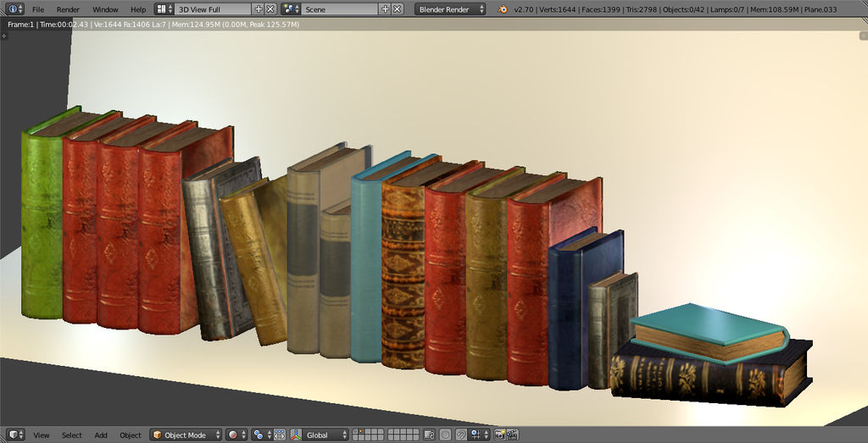Open the screen layout browse icon
Screen dimensions: 868x443
(x=164, y=8)
